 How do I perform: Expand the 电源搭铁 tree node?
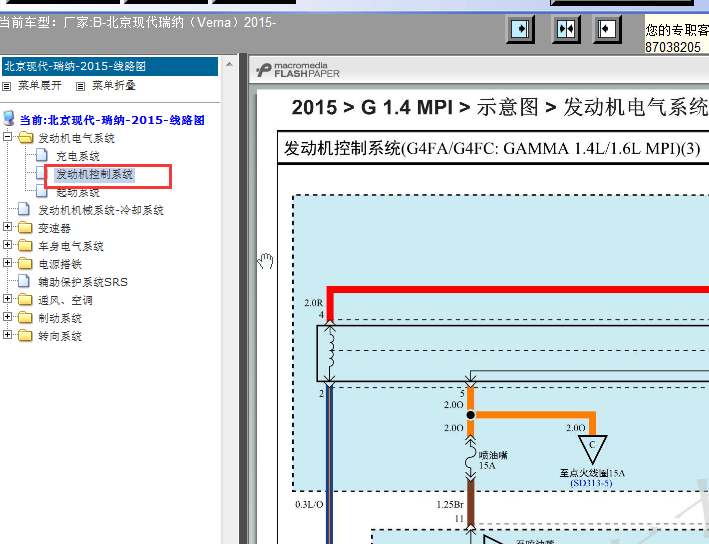(x=7, y=263)
